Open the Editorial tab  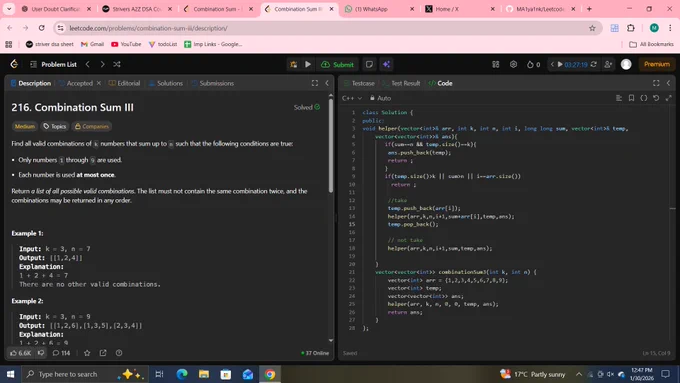(x=124, y=83)
